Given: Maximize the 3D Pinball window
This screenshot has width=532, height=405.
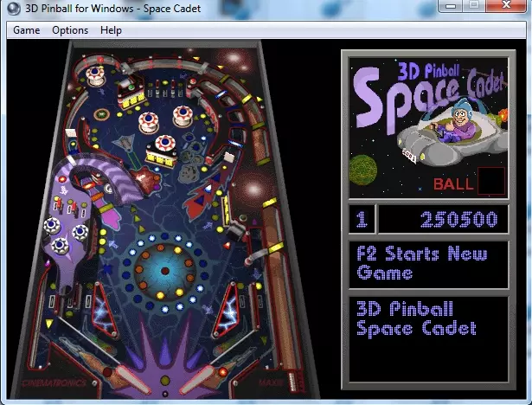Looking at the screenshot, I should 474,6.
